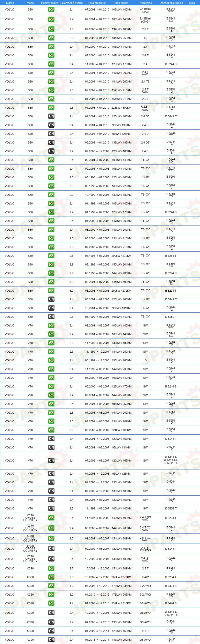
Task: Click petrol icon in S80 166kW / 226KM row
Action: click(51, 186)
